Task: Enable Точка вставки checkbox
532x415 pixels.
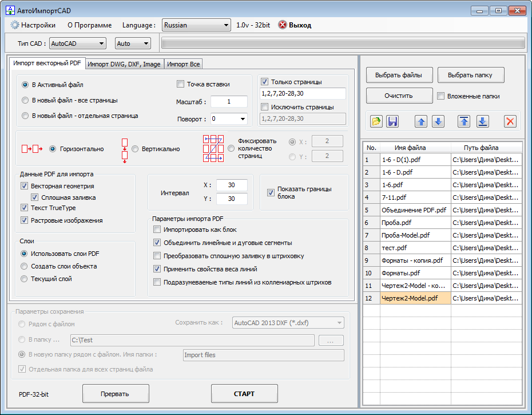Action: tap(181, 84)
